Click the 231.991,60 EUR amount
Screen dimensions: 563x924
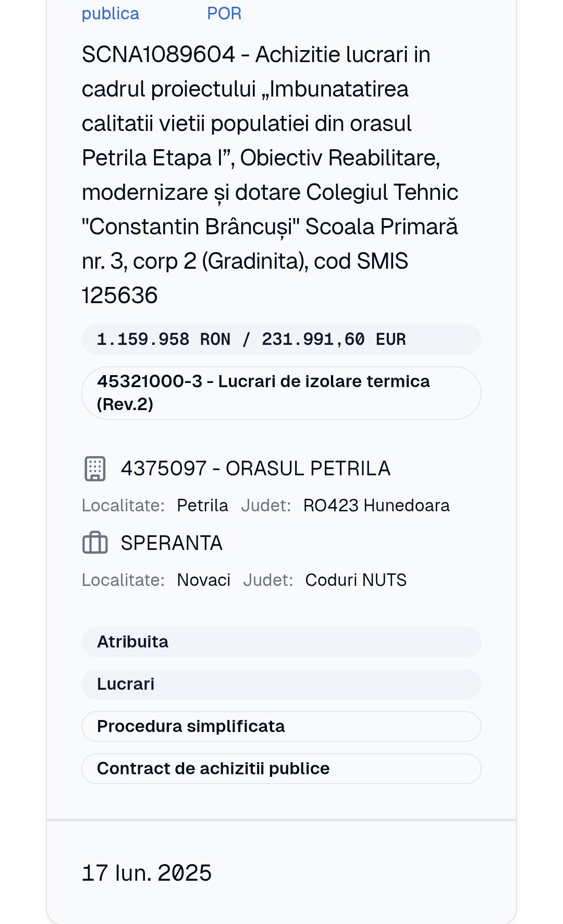334,339
